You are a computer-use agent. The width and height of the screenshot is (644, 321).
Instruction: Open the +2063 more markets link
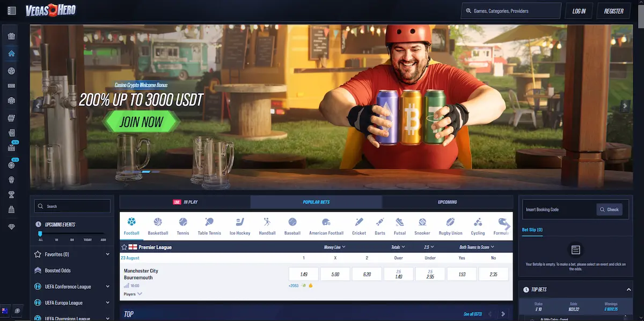point(293,286)
